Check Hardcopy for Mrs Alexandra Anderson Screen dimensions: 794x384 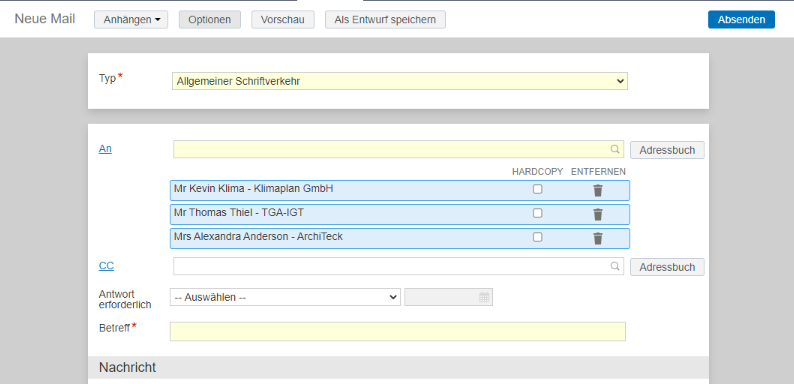pyautogui.click(x=537, y=237)
